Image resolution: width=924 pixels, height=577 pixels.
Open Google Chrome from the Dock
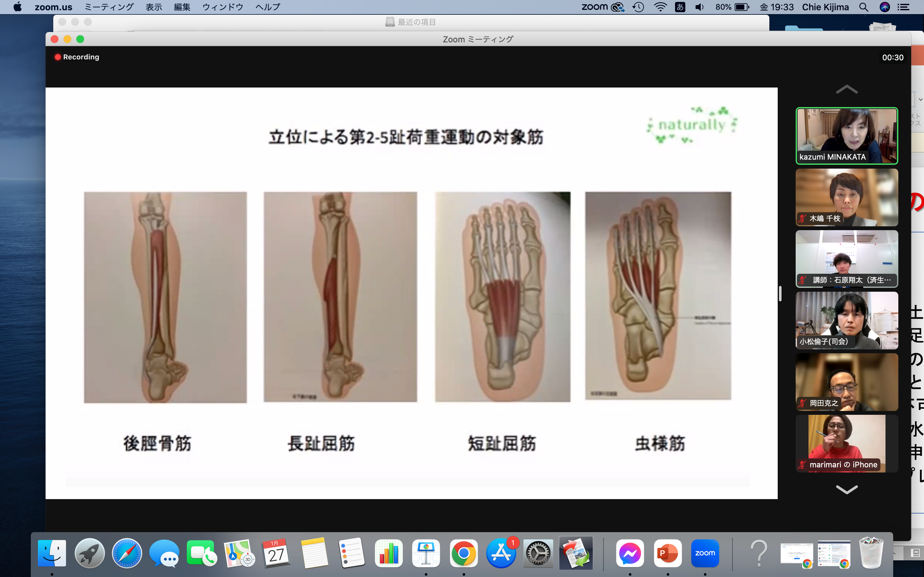click(464, 553)
